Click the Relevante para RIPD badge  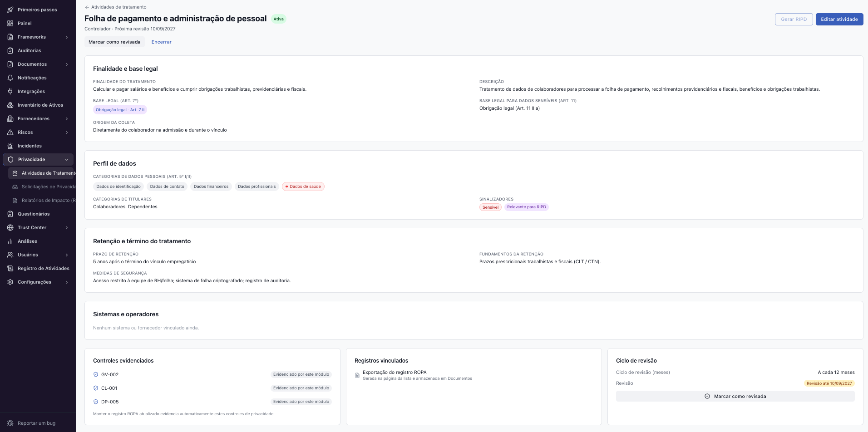[527, 207]
